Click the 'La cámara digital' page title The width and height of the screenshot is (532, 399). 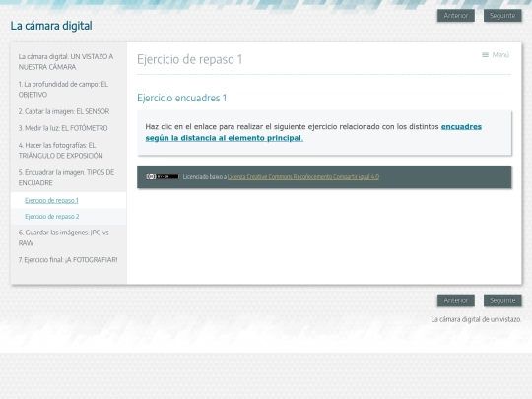(51, 26)
